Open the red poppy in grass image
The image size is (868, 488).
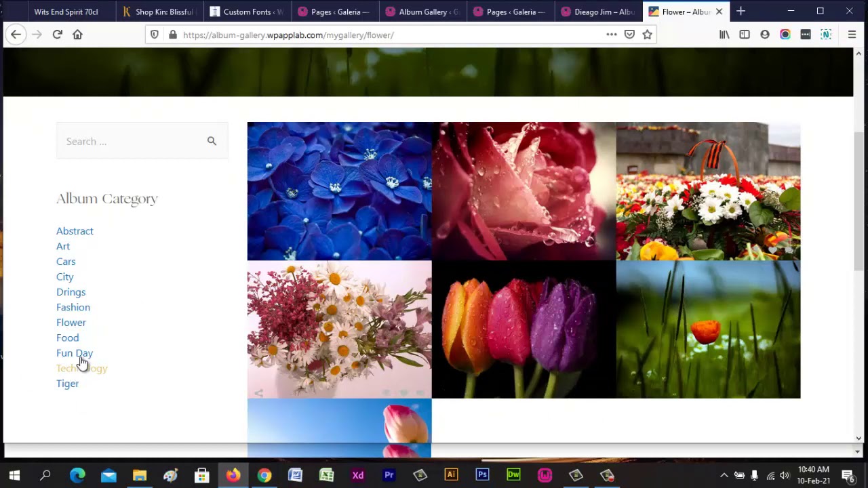coord(708,329)
